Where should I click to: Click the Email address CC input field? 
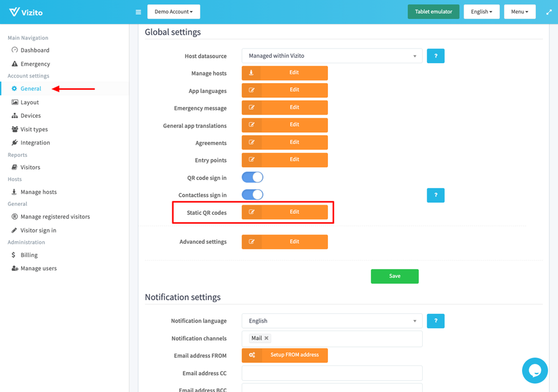pyautogui.click(x=332, y=373)
